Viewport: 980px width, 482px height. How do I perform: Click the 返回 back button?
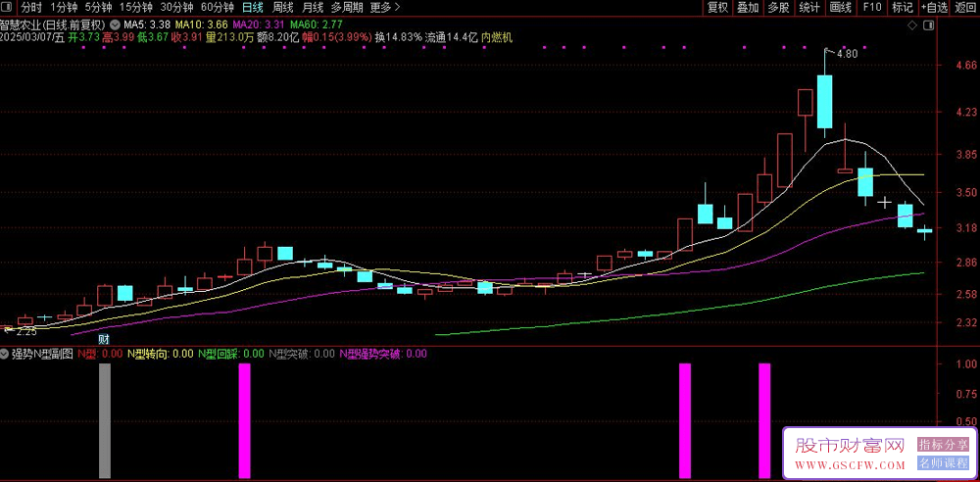pos(965,8)
